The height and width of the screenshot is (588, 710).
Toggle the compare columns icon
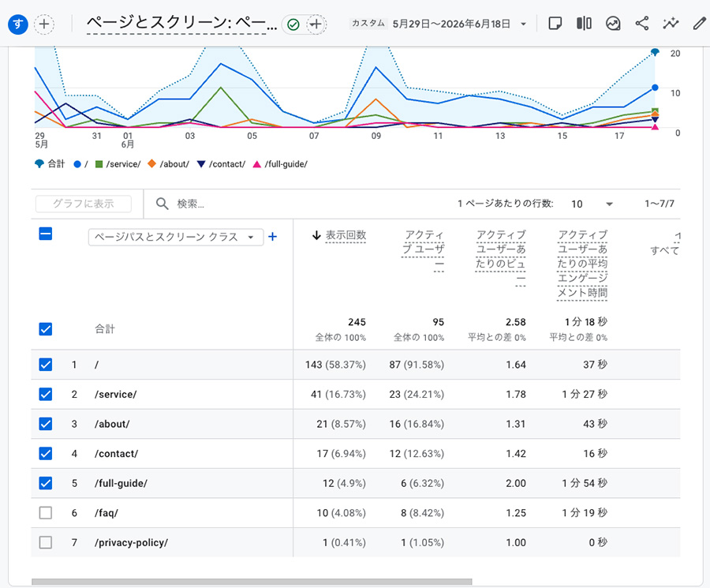[584, 24]
